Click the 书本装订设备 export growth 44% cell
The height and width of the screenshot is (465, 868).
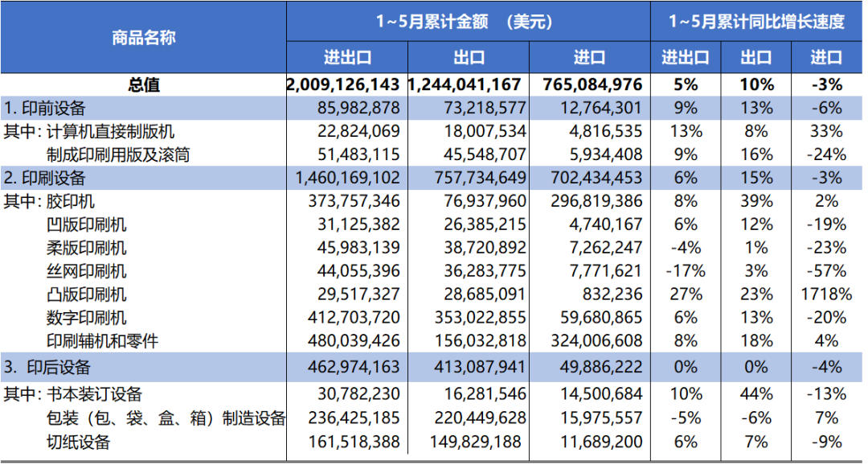pos(755,394)
